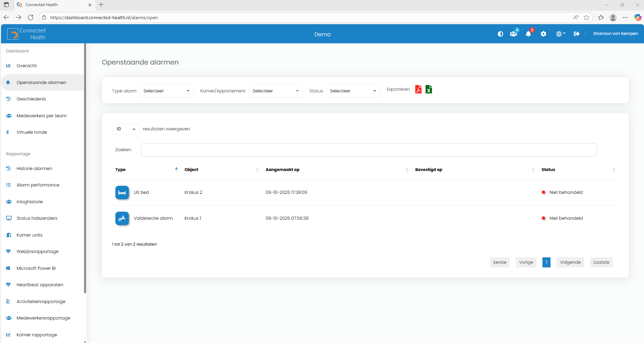The image size is (644, 343).
Task: Open the Type alarm dropdown
Action: tap(166, 91)
